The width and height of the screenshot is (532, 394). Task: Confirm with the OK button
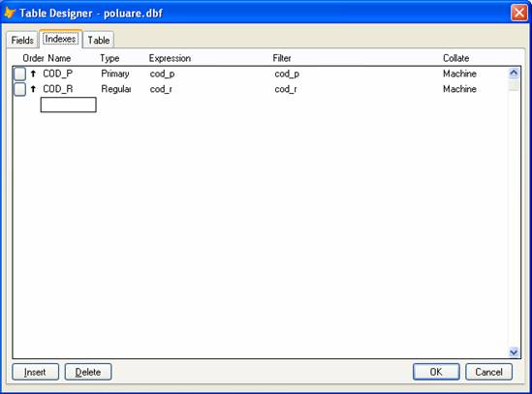point(436,372)
